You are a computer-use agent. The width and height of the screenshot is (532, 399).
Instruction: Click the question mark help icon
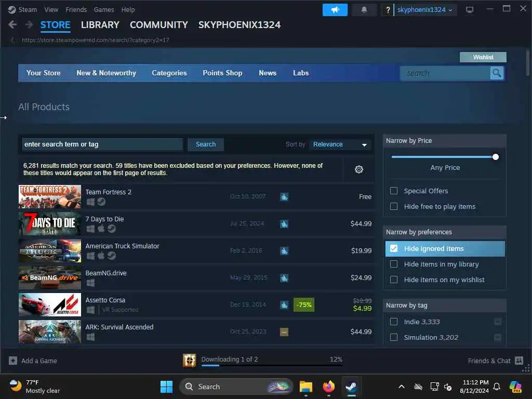click(388, 10)
